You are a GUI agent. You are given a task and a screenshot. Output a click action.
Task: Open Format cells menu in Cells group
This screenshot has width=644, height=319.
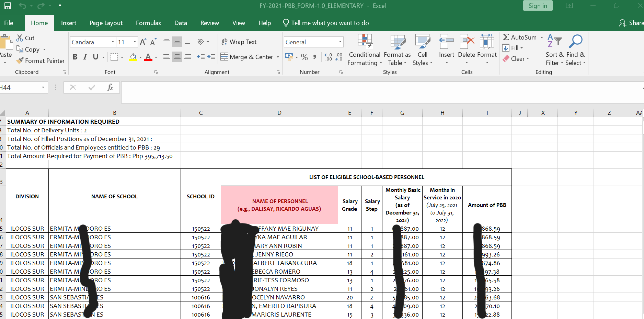[487, 49]
